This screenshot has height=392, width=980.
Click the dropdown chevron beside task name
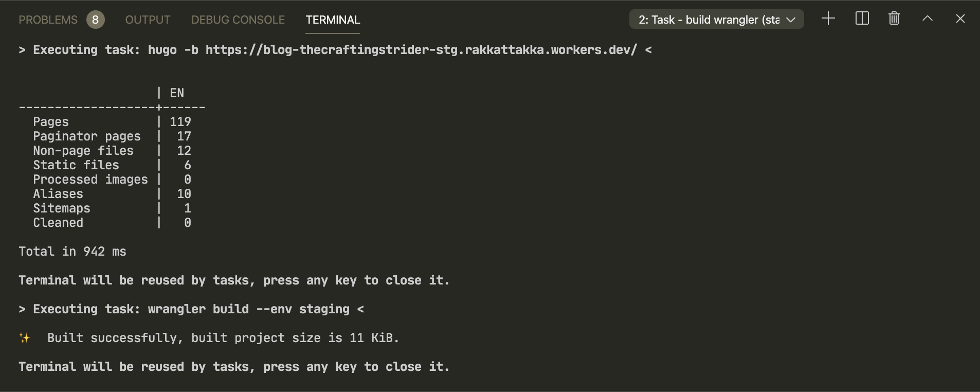point(791,20)
